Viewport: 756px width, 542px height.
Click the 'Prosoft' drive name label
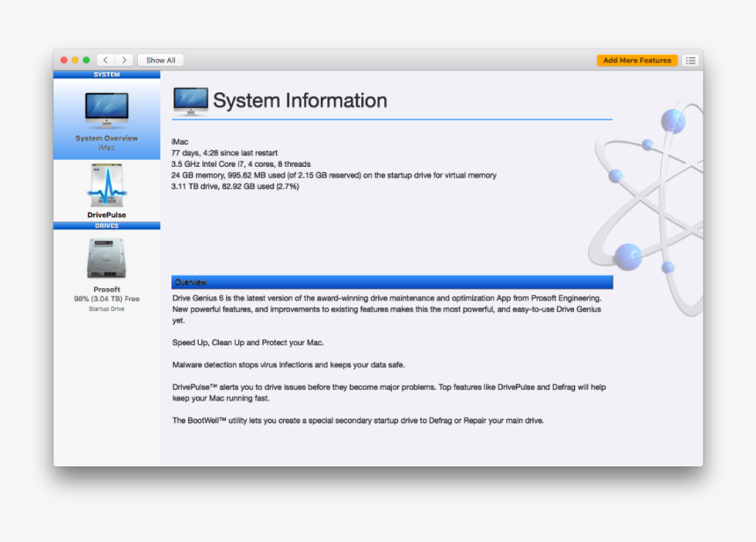tap(106, 290)
